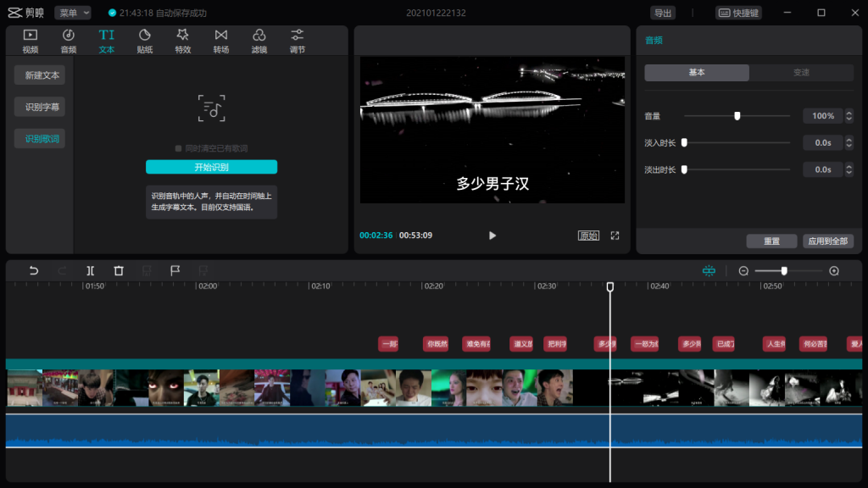Zoom in the timeline with plus icon
The image size is (868, 488).
pyautogui.click(x=834, y=270)
